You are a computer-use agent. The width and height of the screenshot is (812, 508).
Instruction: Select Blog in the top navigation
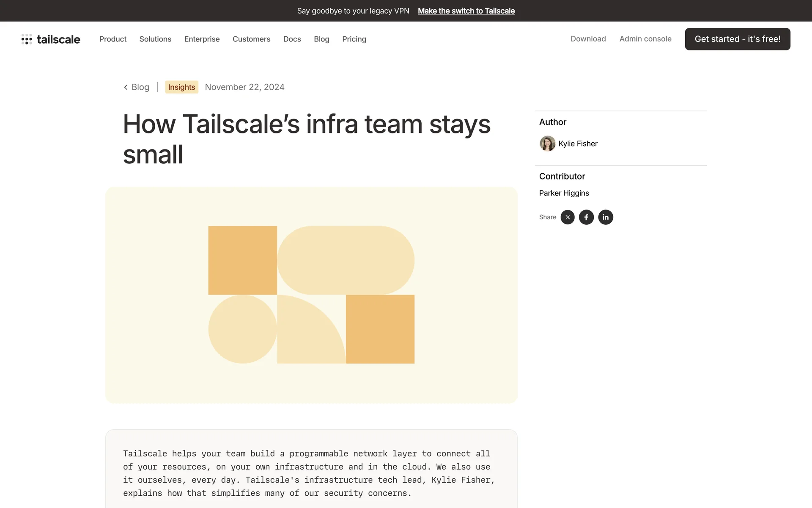(x=321, y=39)
